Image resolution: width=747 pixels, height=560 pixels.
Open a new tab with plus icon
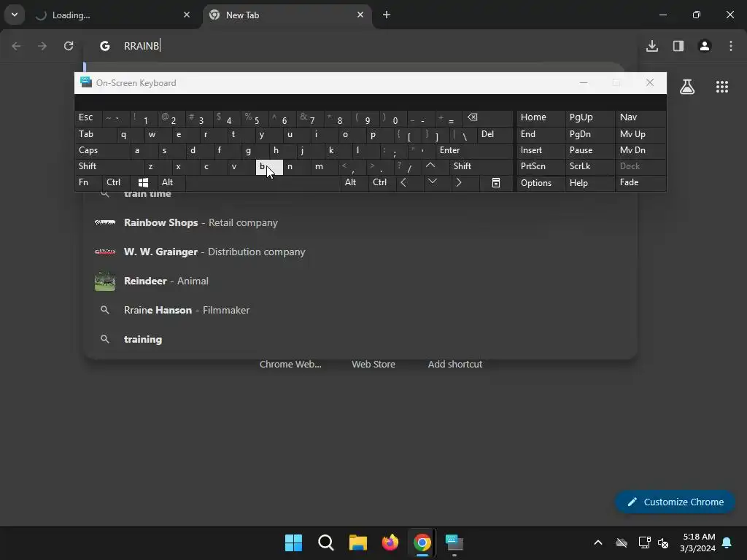tap(387, 15)
